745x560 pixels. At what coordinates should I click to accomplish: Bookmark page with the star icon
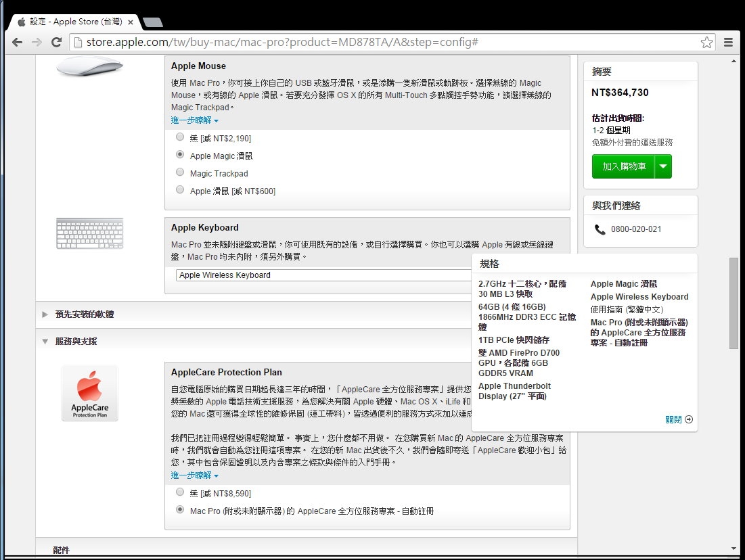pos(706,43)
